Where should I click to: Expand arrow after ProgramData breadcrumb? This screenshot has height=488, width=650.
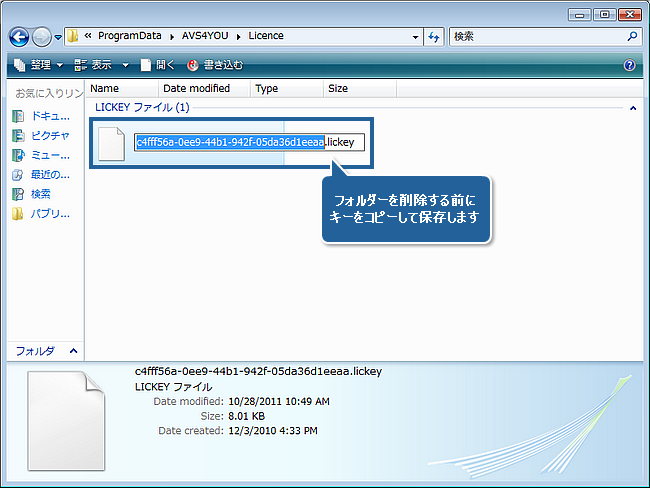(x=172, y=36)
